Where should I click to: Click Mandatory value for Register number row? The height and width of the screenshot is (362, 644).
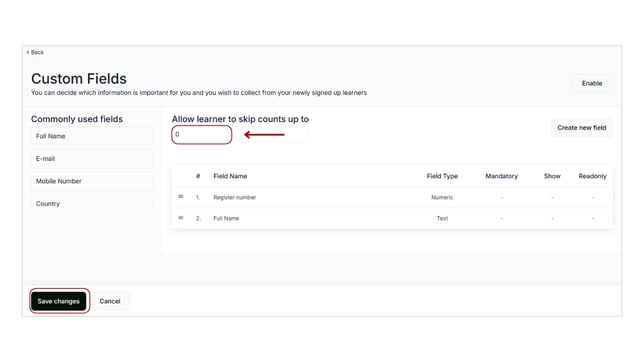click(501, 198)
